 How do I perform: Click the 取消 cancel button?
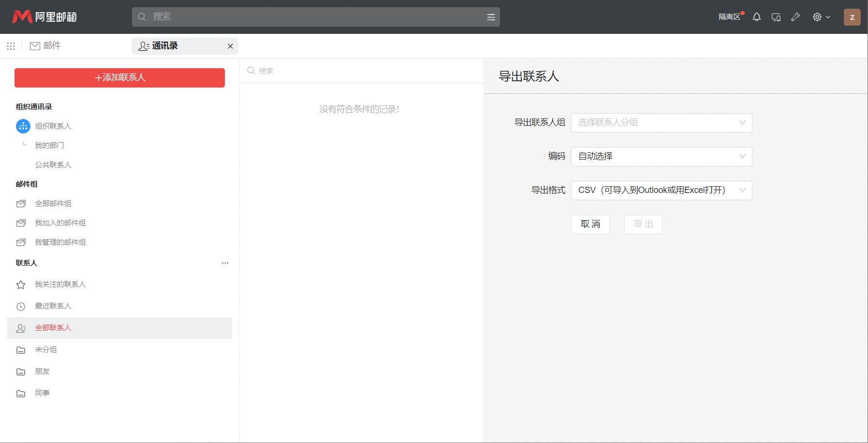tap(590, 224)
